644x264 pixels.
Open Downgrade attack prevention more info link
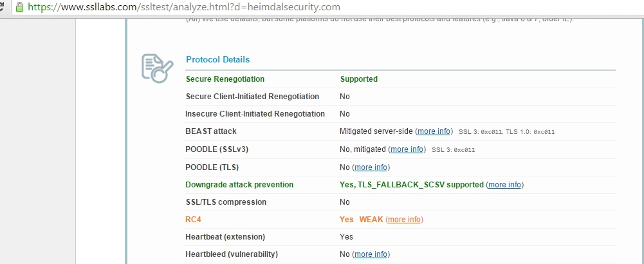(x=504, y=185)
